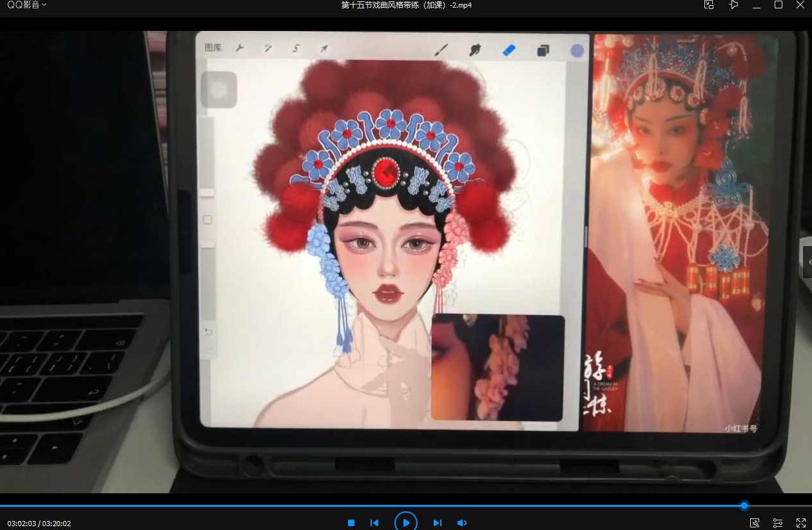Screen dimensions: 812x530
Task: Select the Transform arrow tool
Action: pyautogui.click(x=324, y=48)
